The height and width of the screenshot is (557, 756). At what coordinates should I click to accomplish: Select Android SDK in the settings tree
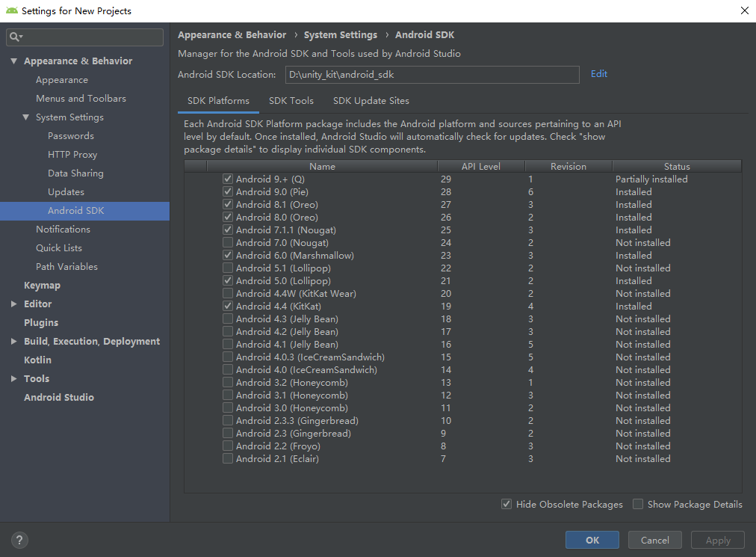point(84,211)
